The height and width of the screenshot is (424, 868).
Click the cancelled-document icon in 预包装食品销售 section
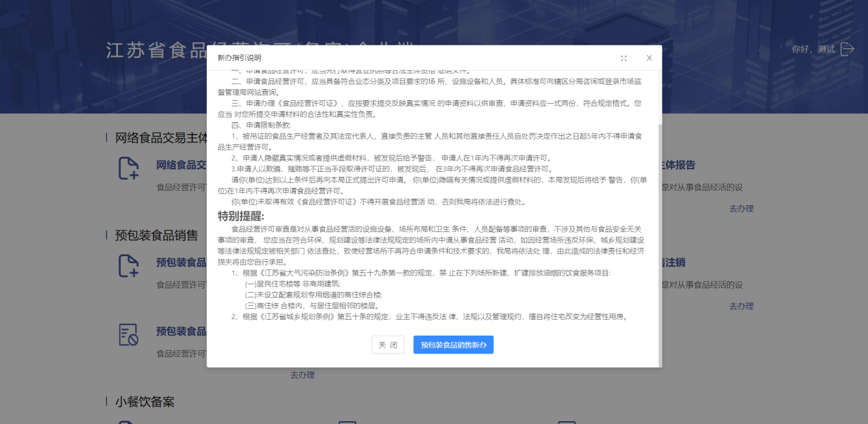[x=128, y=334]
